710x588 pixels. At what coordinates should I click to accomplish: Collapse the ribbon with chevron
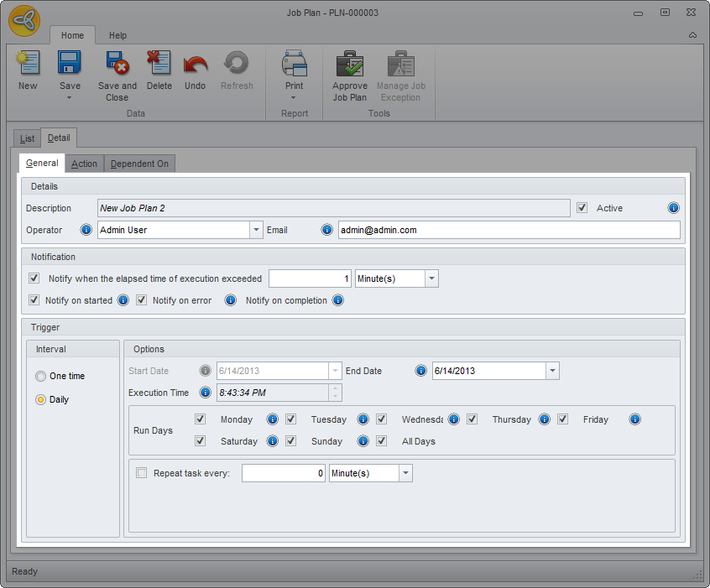(x=692, y=35)
